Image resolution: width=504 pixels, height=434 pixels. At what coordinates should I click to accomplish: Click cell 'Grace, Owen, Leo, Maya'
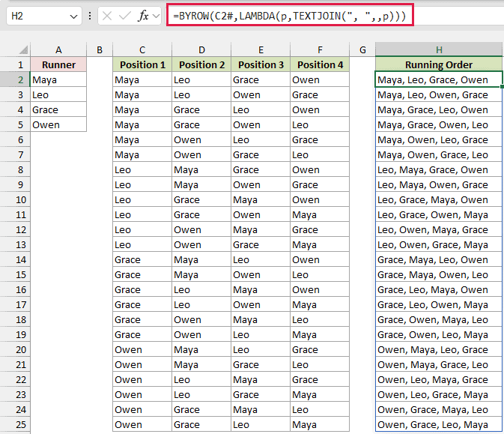pos(439,334)
